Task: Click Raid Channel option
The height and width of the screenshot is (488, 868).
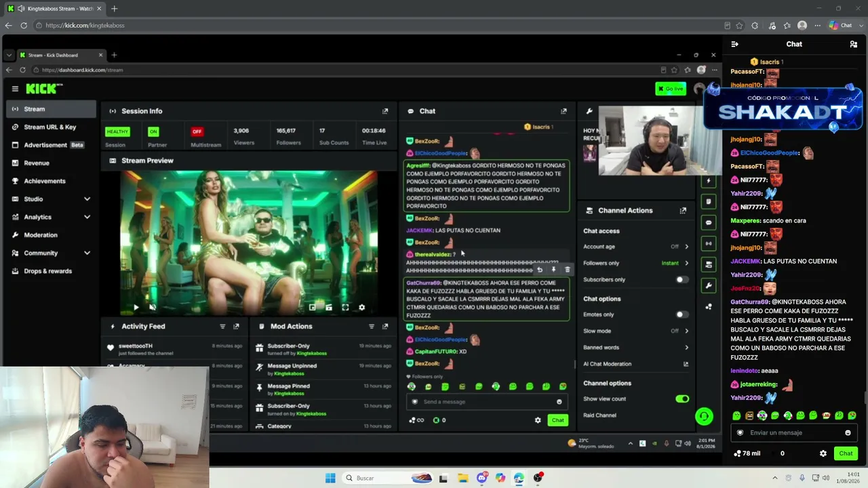Action: point(600,415)
